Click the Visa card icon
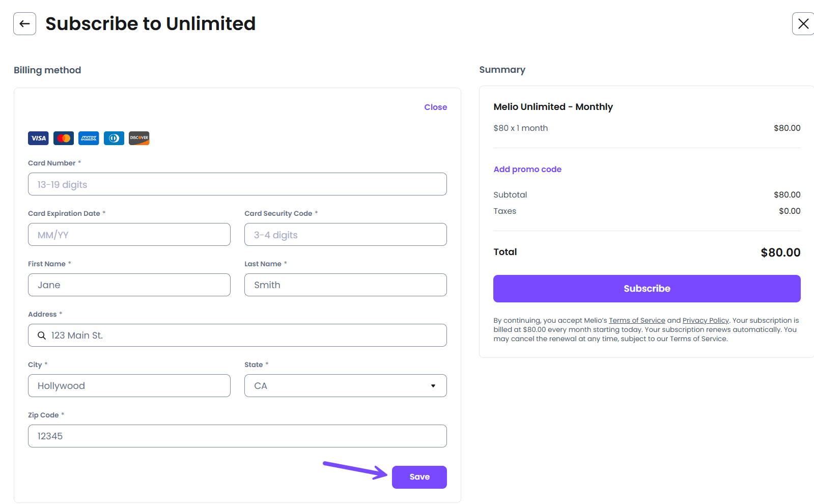This screenshot has width=814, height=504. tap(38, 138)
